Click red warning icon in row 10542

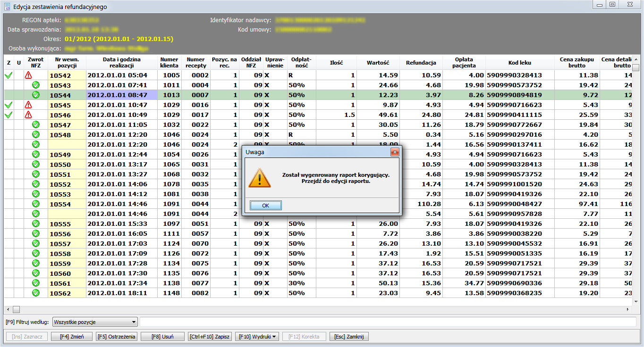click(28, 75)
